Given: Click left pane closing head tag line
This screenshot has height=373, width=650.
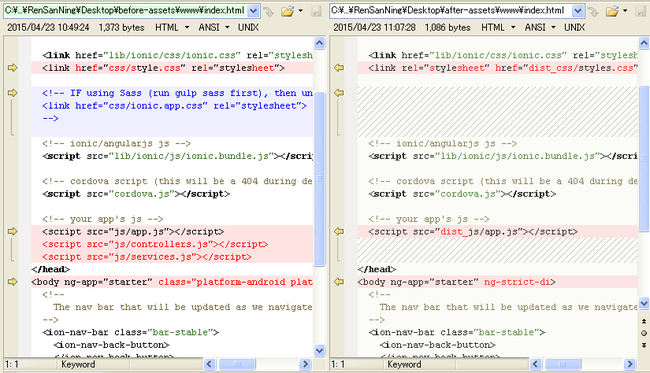Looking at the screenshot, I should click(51, 269).
